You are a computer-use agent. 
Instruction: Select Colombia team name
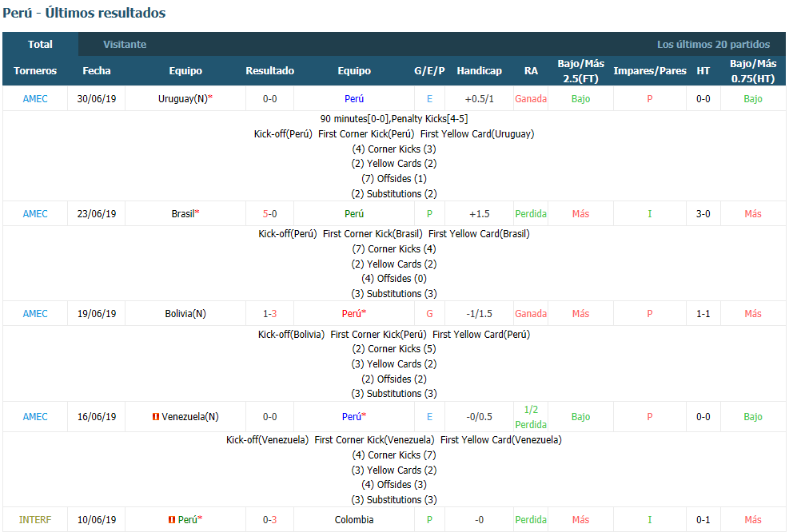click(354, 520)
